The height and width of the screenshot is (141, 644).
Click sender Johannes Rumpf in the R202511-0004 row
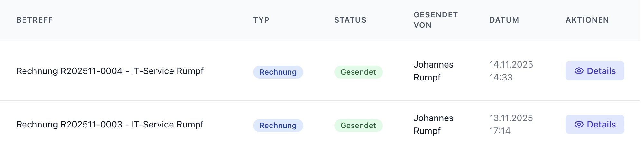click(433, 71)
